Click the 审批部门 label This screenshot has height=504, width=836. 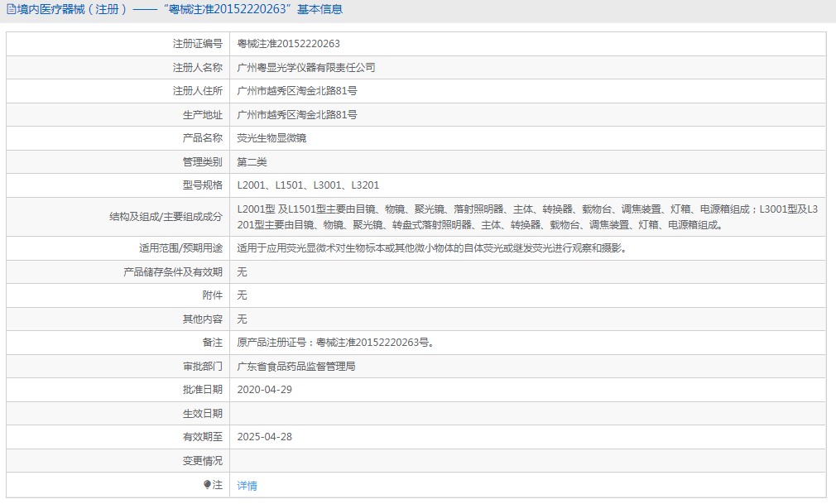click(202, 367)
